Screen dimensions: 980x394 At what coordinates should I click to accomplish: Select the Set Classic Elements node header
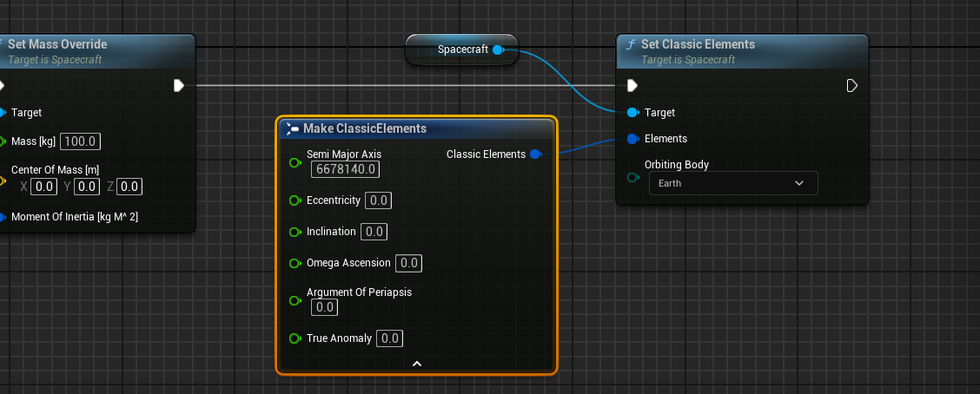(x=698, y=44)
